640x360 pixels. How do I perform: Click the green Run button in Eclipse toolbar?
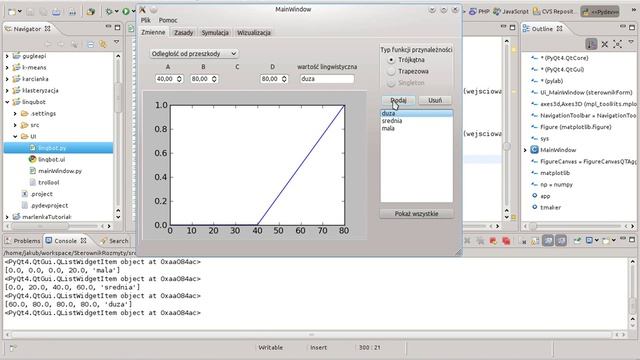point(126,12)
